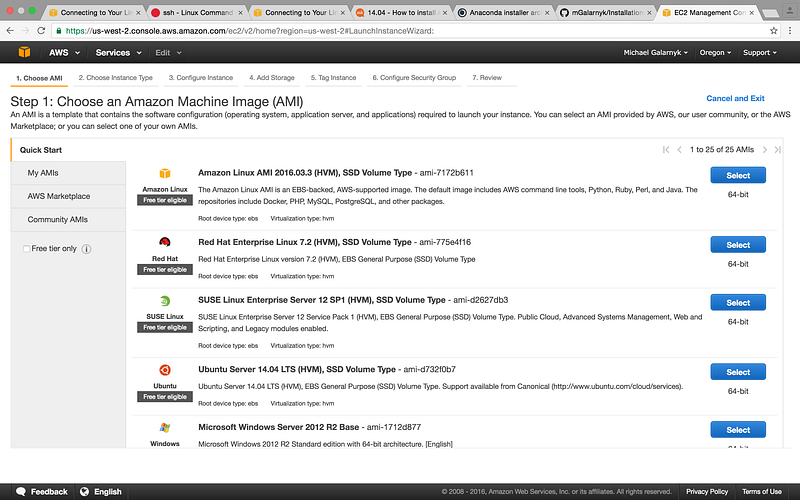Click the Cancel and Exit link
Viewport: 800px width, 500px height.
coord(735,98)
